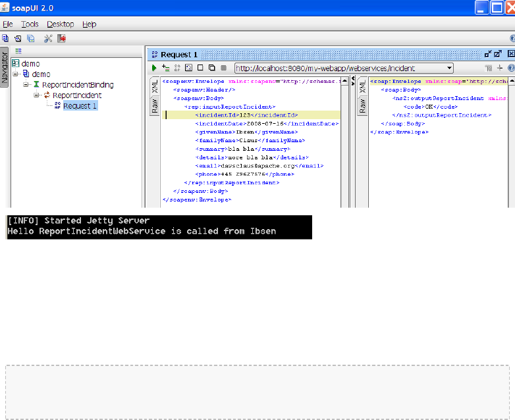Open the Help menu
The width and height of the screenshot is (515, 420).
click(x=89, y=24)
